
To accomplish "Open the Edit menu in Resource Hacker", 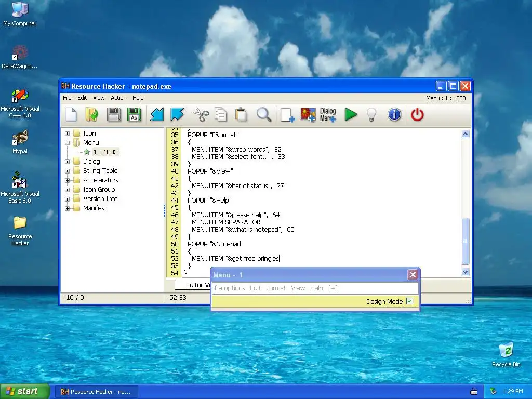I will 82,98.
